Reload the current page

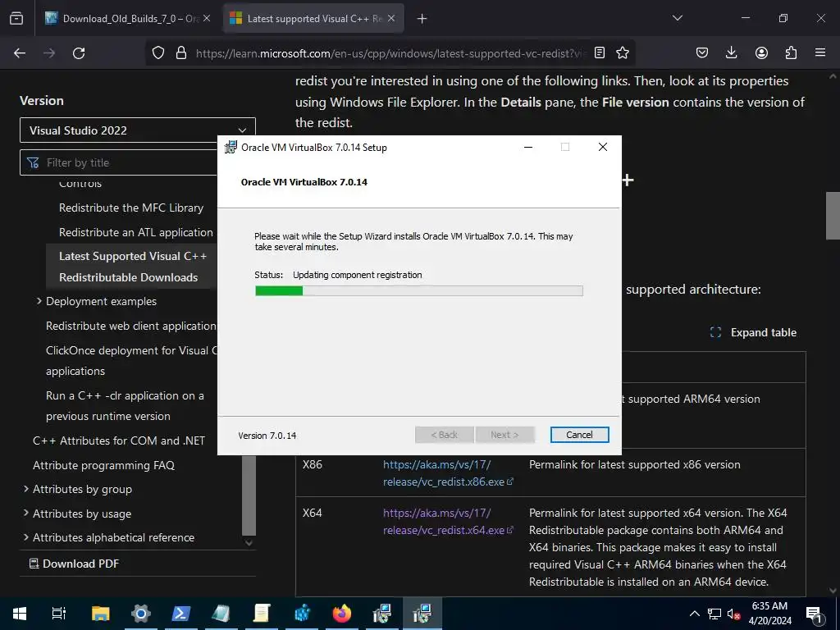coord(79,53)
